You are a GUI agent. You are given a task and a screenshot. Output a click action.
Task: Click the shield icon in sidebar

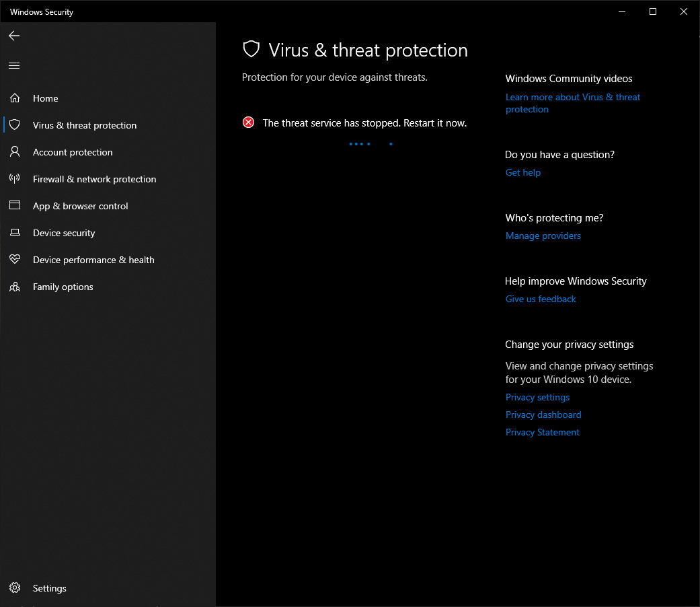[x=15, y=124]
